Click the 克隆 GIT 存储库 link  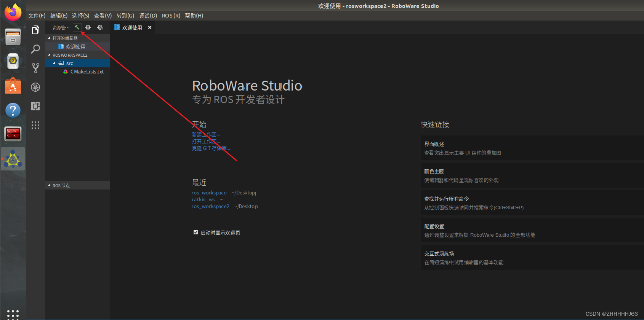pyautogui.click(x=211, y=148)
